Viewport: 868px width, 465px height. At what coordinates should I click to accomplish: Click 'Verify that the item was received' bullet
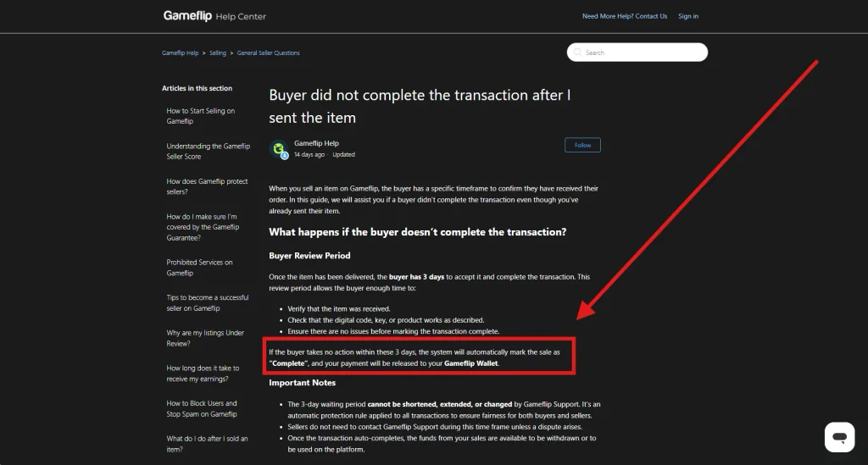(x=339, y=309)
